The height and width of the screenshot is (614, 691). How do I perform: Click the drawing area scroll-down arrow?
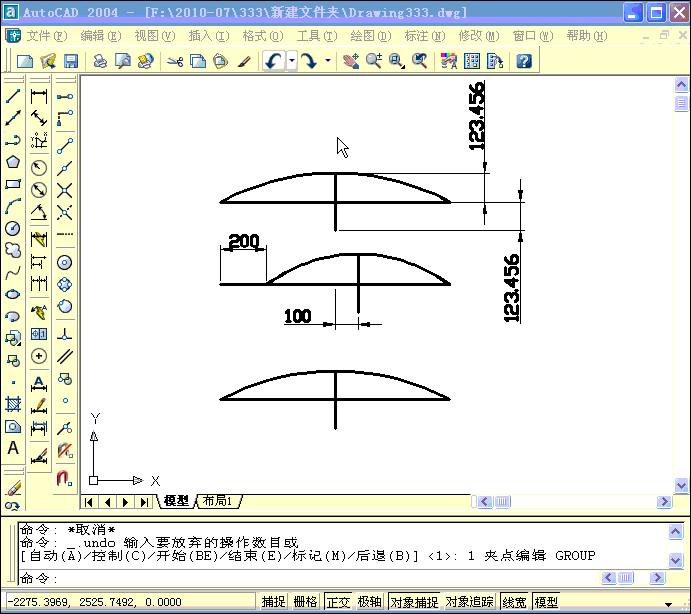pyautogui.click(x=681, y=485)
